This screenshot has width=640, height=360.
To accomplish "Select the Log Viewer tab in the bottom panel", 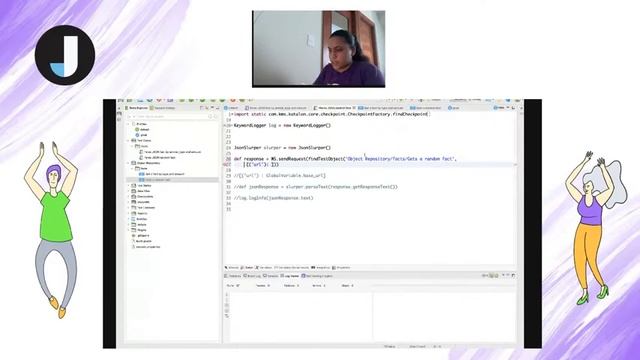I will click(290, 276).
